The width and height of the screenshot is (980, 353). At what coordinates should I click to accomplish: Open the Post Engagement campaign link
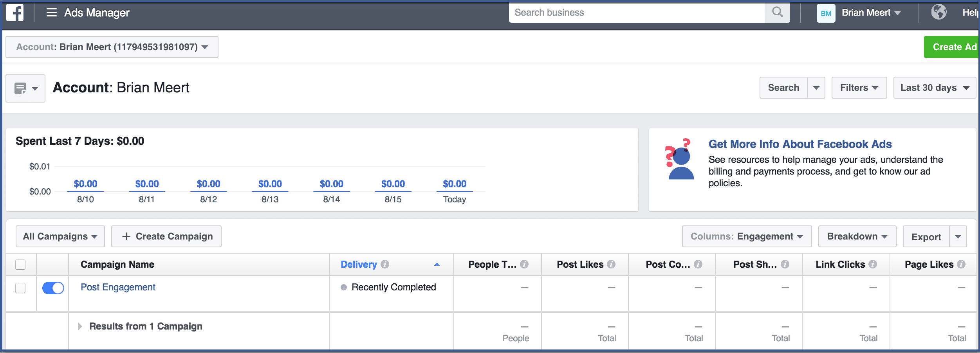click(x=118, y=287)
